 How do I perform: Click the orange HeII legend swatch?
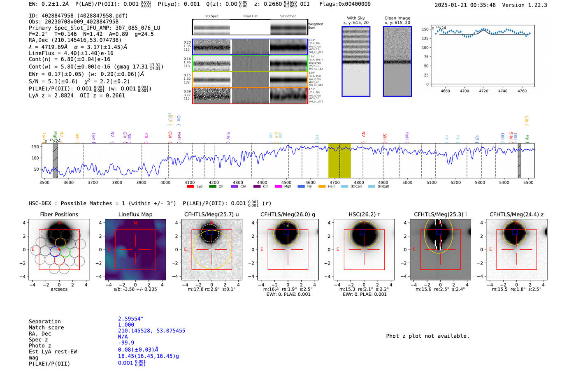tap(322, 186)
